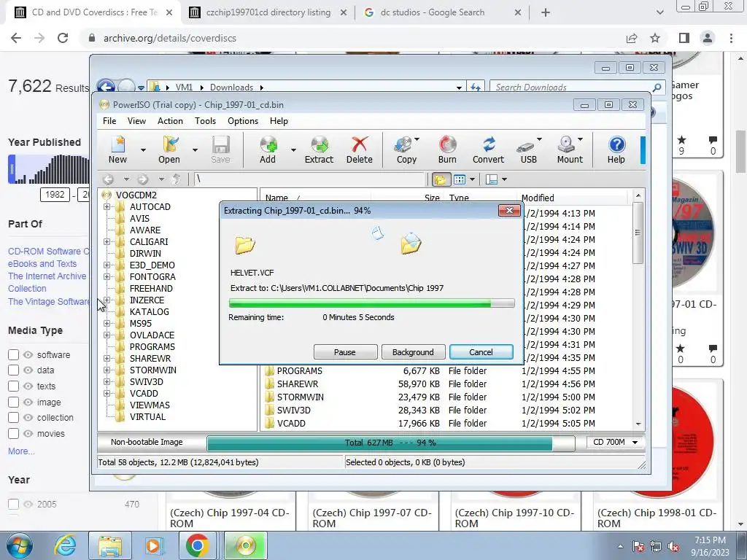Viewport: 747px width, 560px height.
Task: Toggle the folder tree view icon
Action: (440, 179)
